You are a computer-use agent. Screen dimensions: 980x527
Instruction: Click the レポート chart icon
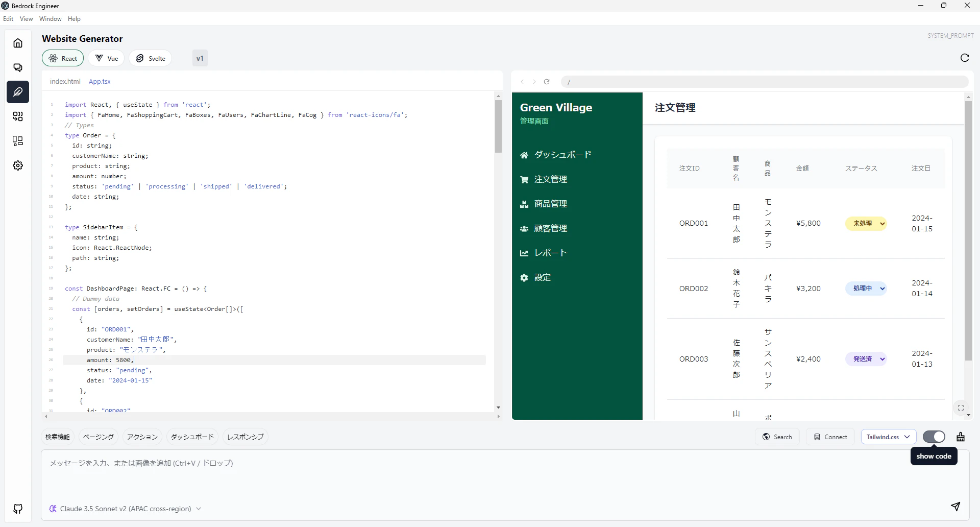pyautogui.click(x=524, y=253)
